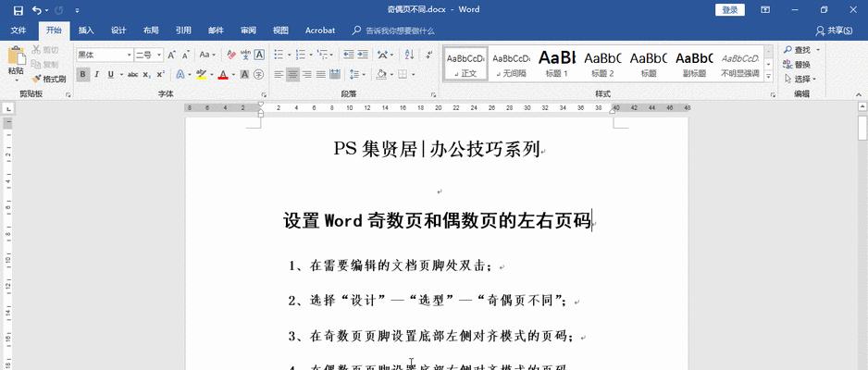This screenshot has width=868, height=370.
Task: Toggle underline formatting
Action: (111, 74)
